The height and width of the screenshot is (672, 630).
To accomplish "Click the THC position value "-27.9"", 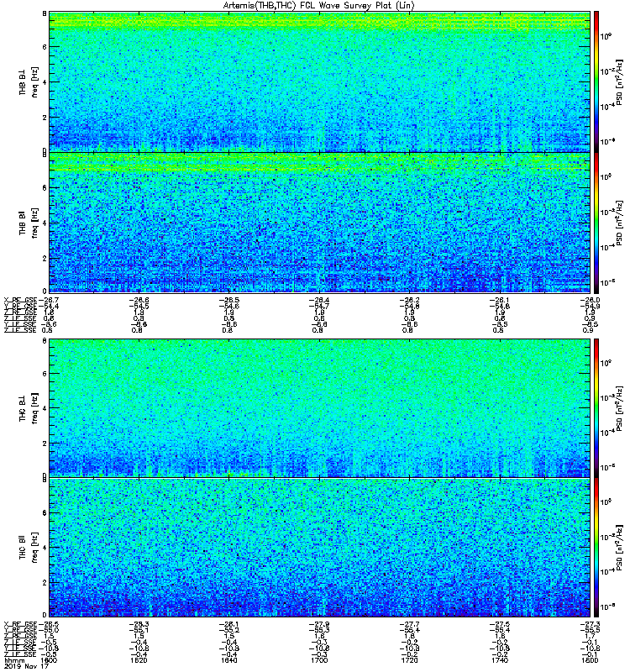I will point(319,624).
